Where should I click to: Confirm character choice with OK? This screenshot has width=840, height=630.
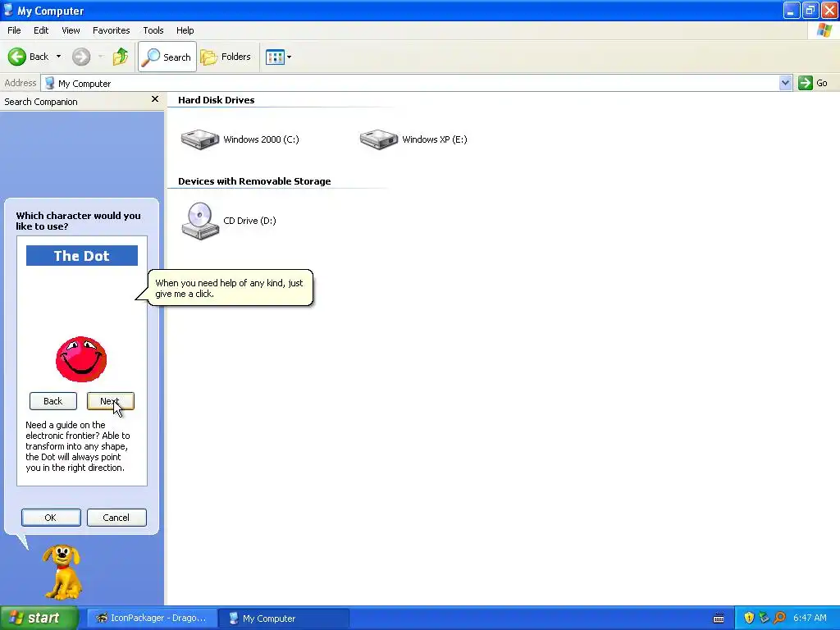pos(51,518)
